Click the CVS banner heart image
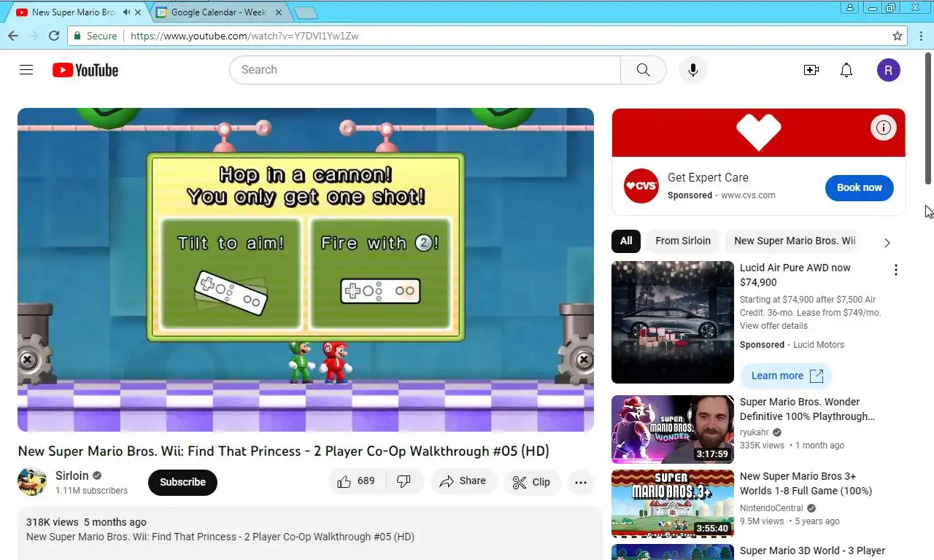The image size is (934, 560). coord(759,132)
